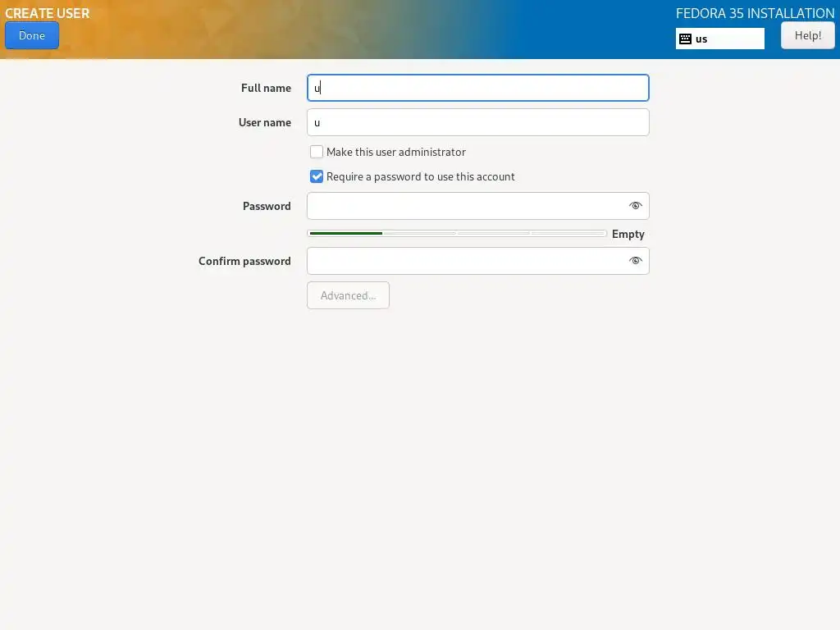
Task: Click the Full name label
Action: coord(266,88)
